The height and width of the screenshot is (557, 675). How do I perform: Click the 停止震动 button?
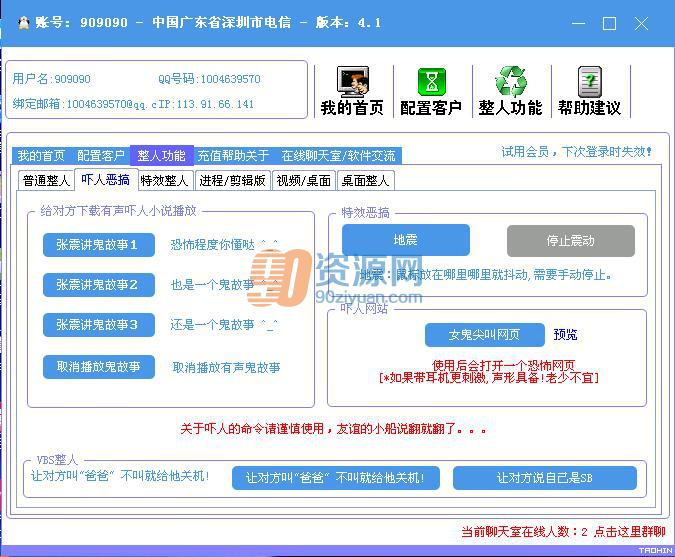(570, 241)
